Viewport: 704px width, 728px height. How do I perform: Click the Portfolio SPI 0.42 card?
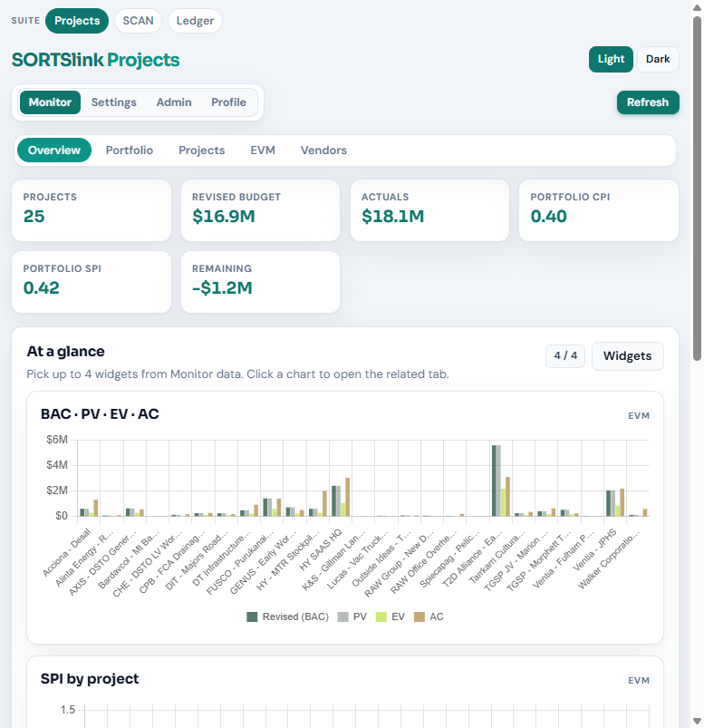coord(92,282)
